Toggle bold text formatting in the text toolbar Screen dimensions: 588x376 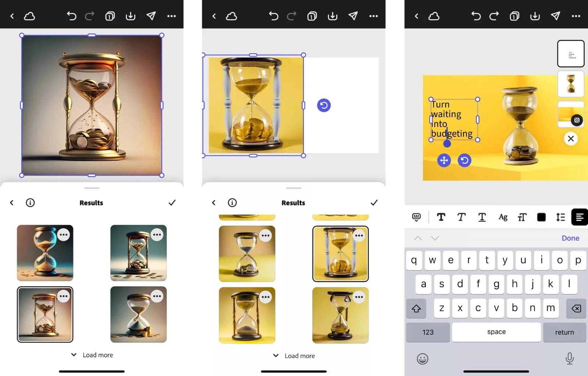441,217
